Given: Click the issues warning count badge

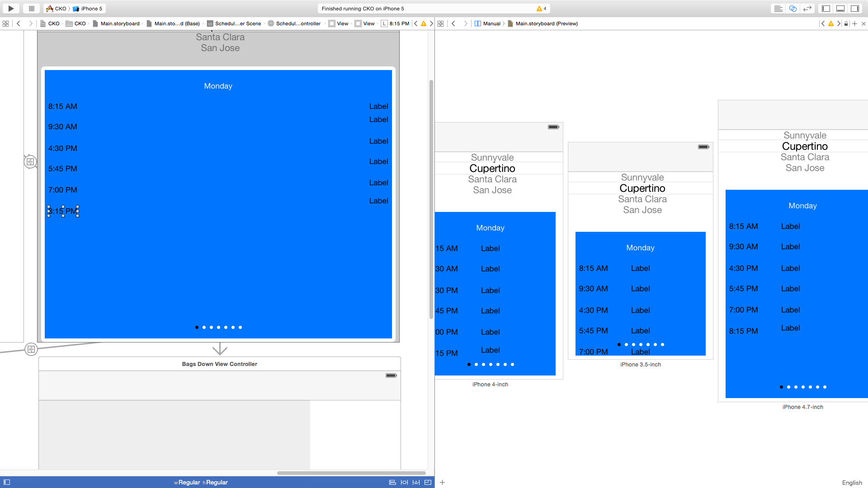Looking at the screenshot, I should [x=542, y=9].
